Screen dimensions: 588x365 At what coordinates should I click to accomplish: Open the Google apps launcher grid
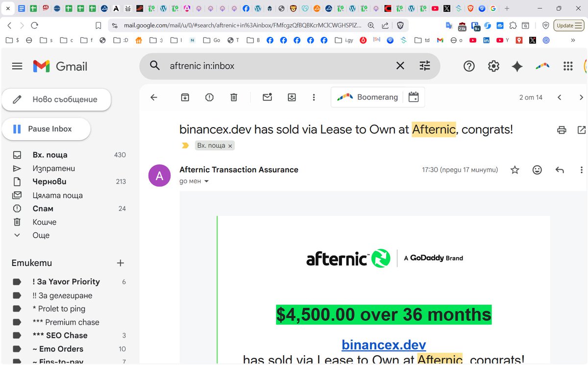pos(567,65)
